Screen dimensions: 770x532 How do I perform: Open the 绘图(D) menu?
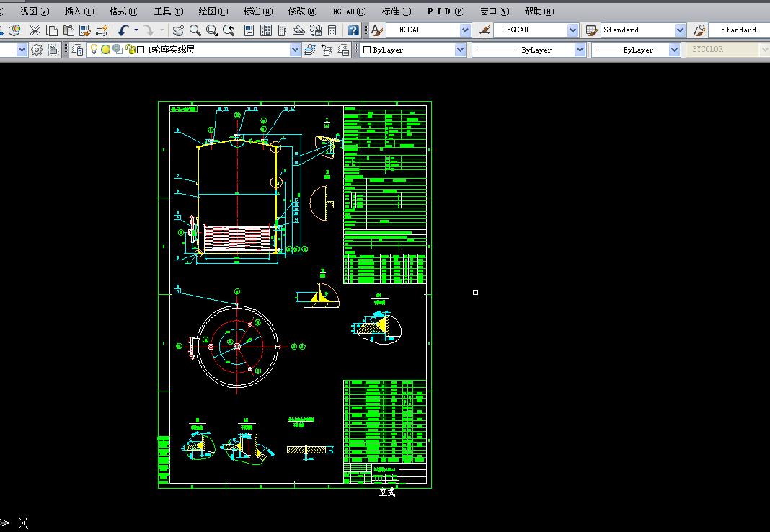[213, 12]
